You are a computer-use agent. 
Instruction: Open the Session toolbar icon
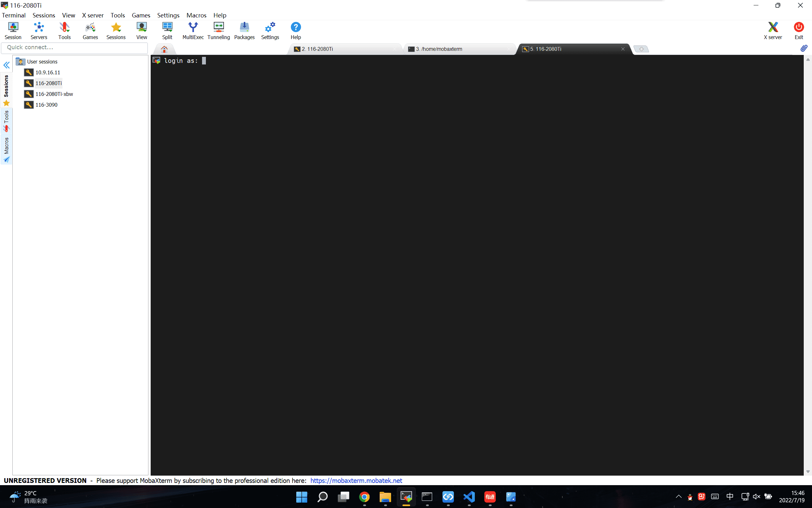(13, 31)
